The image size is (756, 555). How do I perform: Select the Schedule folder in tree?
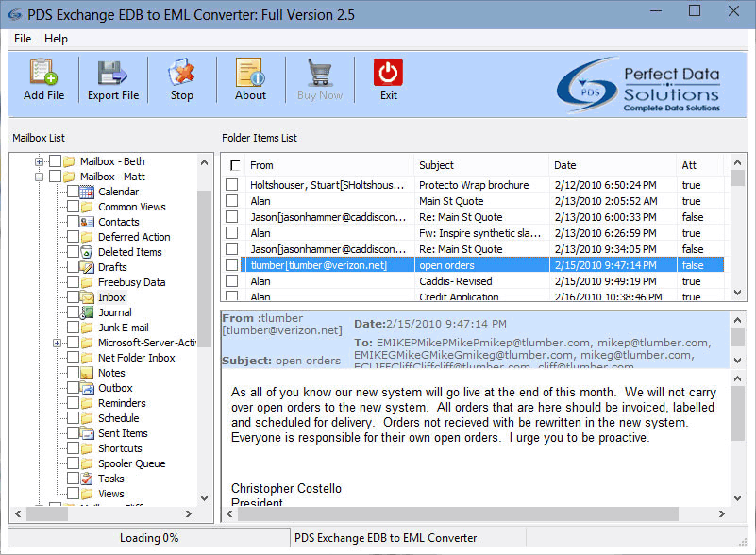pos(119,418)
